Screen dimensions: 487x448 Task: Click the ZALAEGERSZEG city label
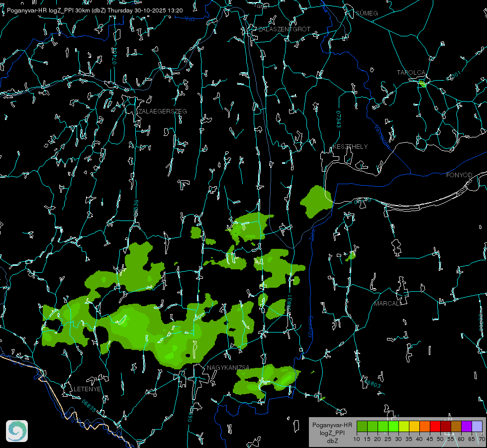(x=163, y=112)
